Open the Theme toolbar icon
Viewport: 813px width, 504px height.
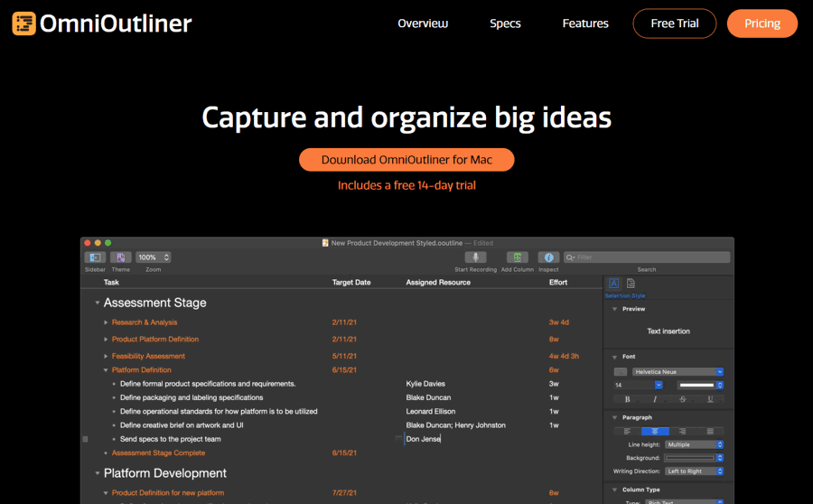(120, 257)
